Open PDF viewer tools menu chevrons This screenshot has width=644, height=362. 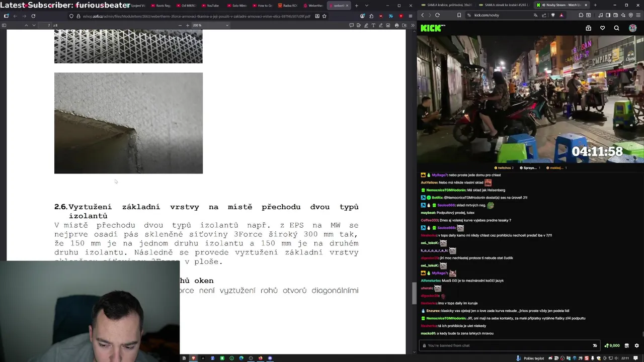pos(412,25)
